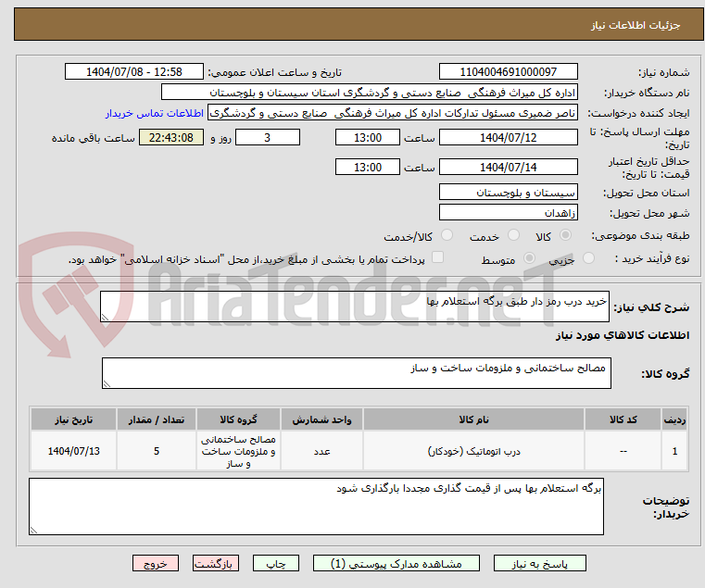Click the goods group textarea مصالح ساختمانی
This screenshot has width=705, height=588.
pos(356,373)
